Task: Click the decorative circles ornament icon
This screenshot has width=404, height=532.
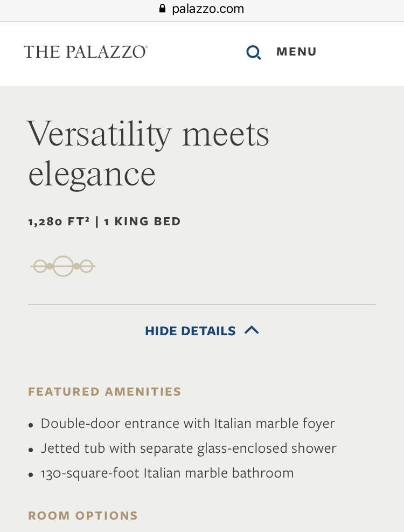Action: [x=63, y=266]
